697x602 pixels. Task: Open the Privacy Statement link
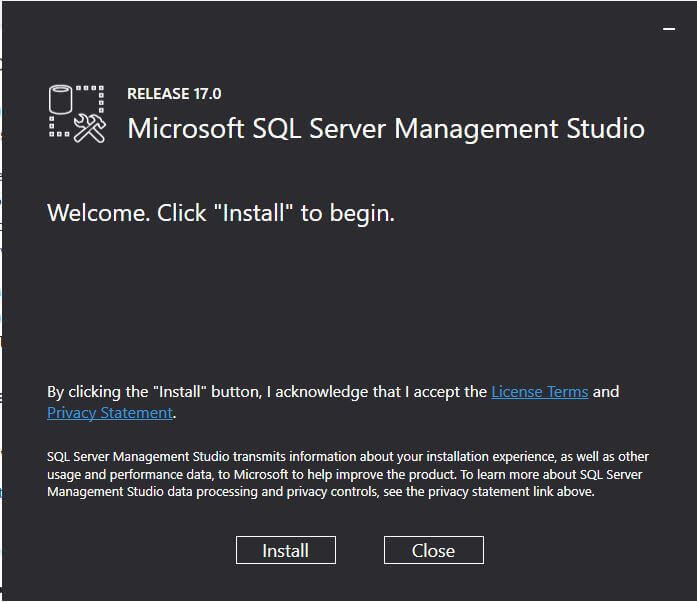[110, 413]
